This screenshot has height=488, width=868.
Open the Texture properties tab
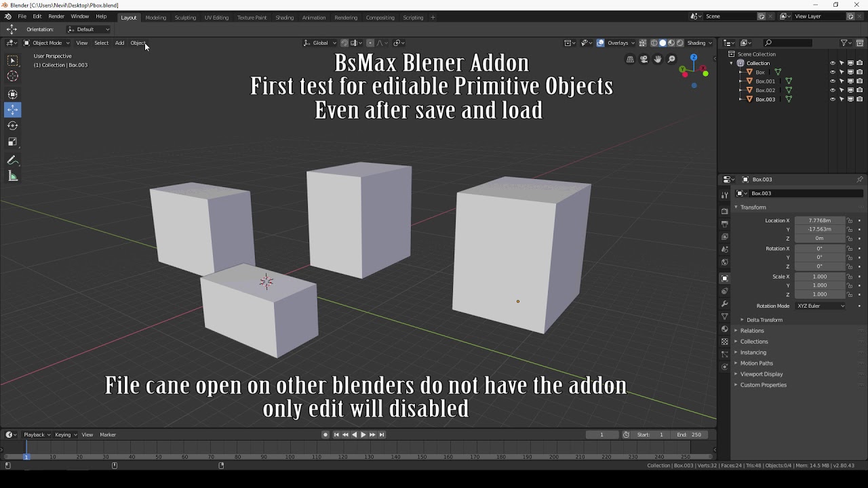coord(725,342)
